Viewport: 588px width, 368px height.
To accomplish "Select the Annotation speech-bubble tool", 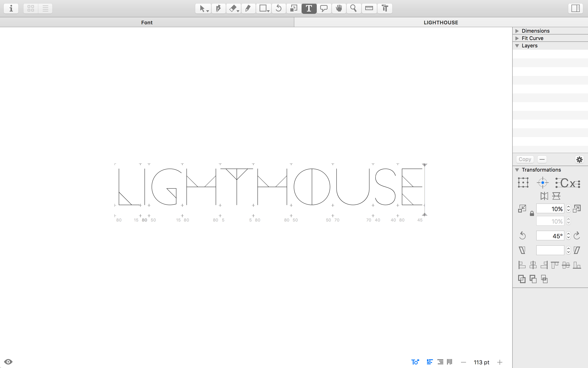I will click(324, 9).
